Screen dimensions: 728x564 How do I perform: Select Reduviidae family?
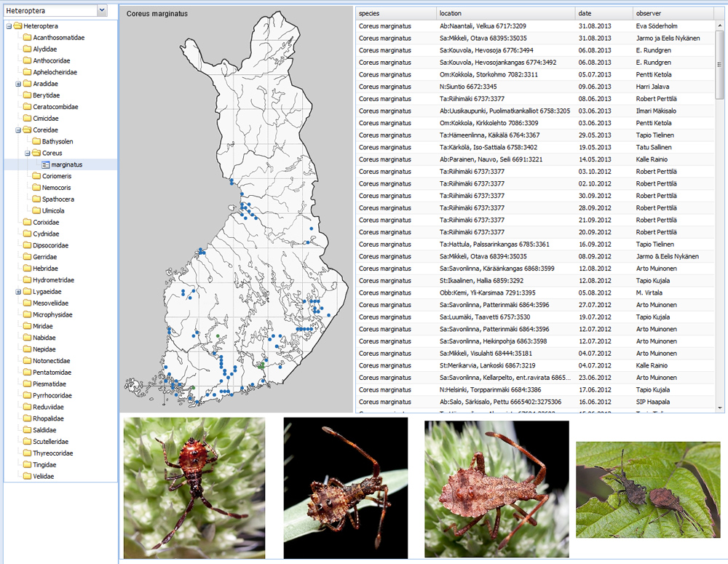click(48, 407)
